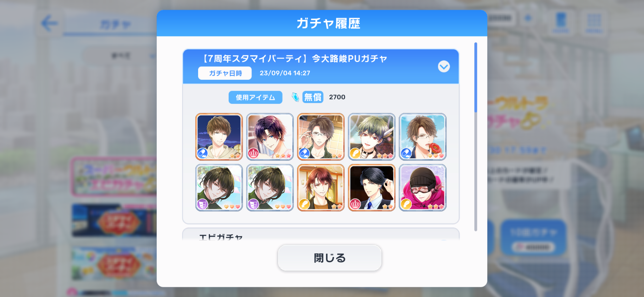Screen dimensions: 644x297
Task: Open the donut-eating glasses character card
Action: (x=423, y=137)
